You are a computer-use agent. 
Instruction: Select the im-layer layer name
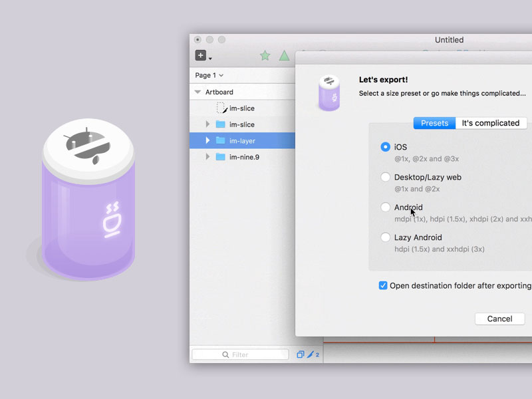point(242,141)
